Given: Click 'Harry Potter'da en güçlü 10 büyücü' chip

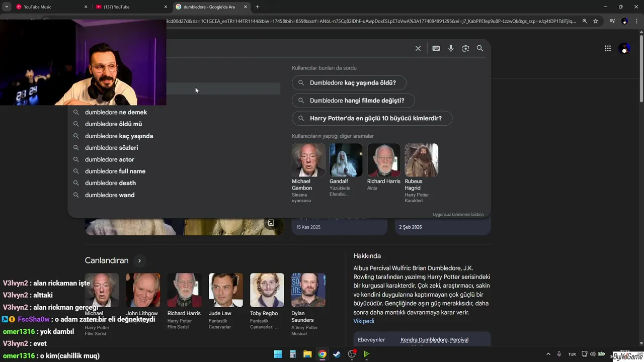Looking at the screenshot, I should pos(372,118).
